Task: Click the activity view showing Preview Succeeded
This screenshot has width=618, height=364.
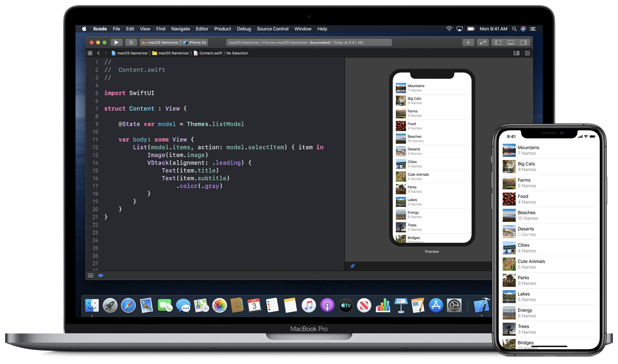Action: pyautogui.click(x=309, y=42)
